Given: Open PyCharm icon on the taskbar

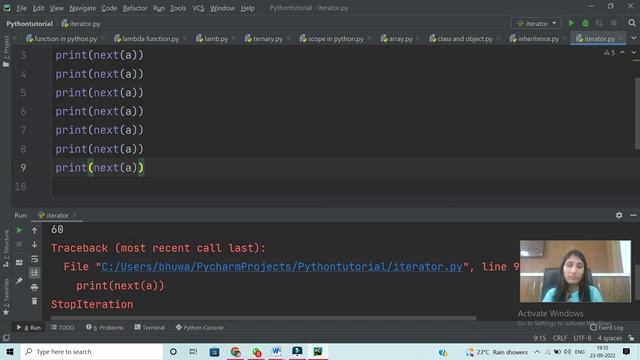Looking at the screenshot, I should click(x=318, y=351).
